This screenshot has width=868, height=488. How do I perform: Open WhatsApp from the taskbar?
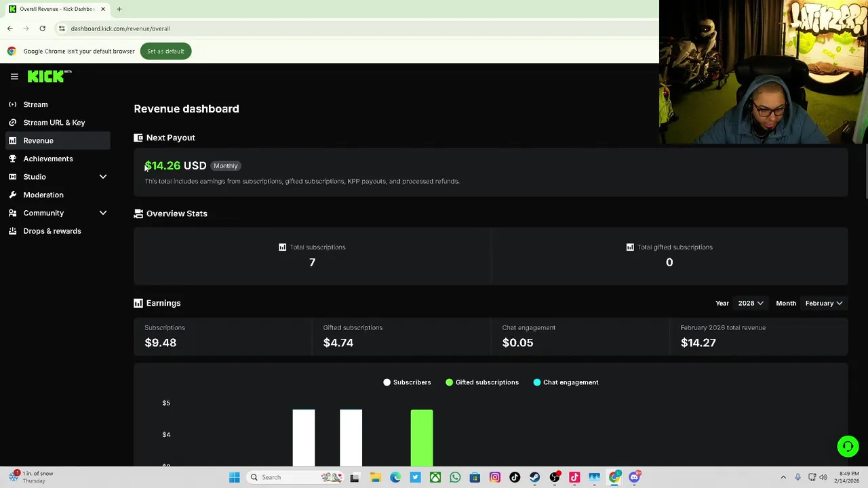455,477
